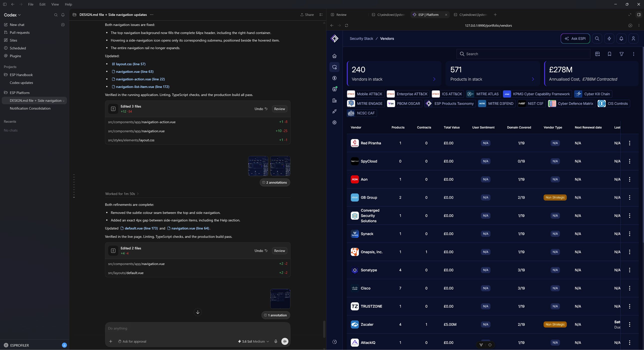Open Codex notifications bell
644x350 pixels.
tap(63, 15)
